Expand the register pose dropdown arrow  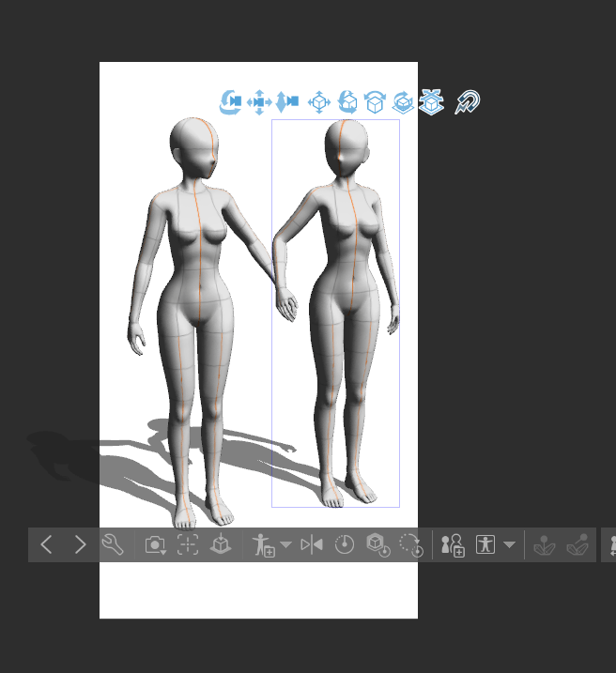(285, 544)
